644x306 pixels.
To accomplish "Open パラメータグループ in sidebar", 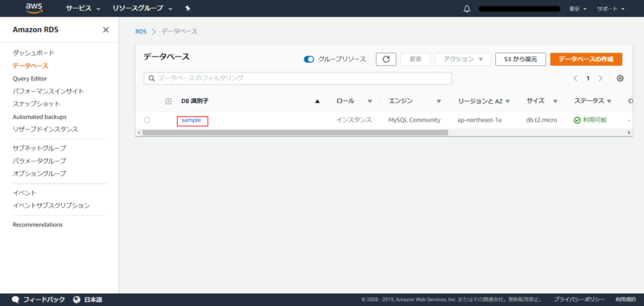I will 39,160.
